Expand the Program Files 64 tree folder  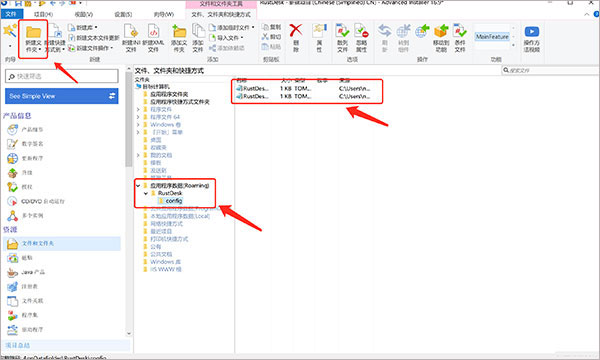(138, 117)
